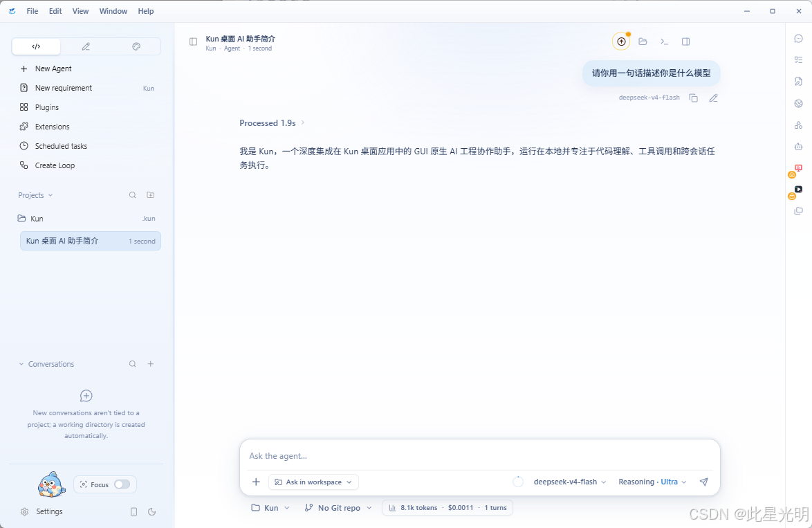Click the Kun app logo
Screen dimensions: 812x528
coord(12,11)
